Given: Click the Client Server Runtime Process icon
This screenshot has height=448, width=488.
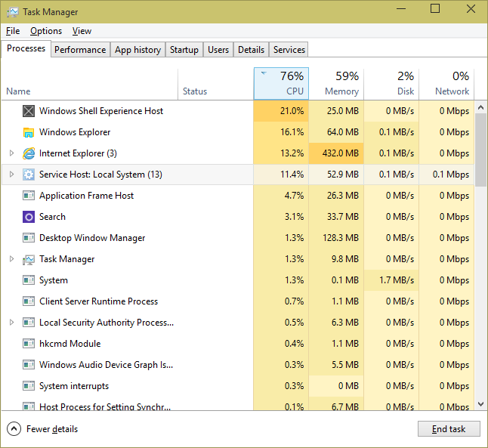Looking at the screenshot, I should pos(29,301).
